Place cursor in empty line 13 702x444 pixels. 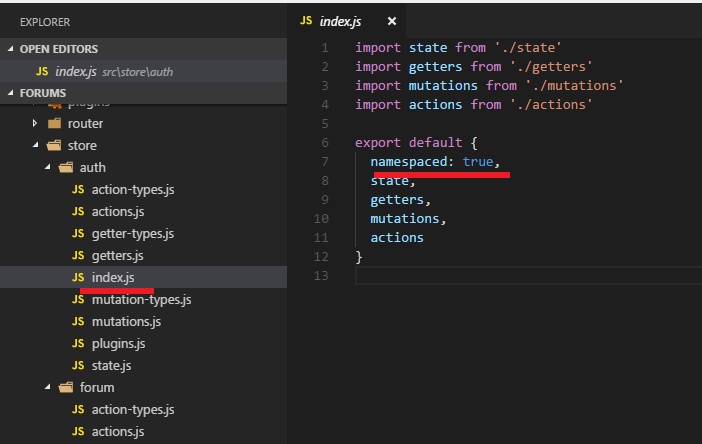pos(528,276)
